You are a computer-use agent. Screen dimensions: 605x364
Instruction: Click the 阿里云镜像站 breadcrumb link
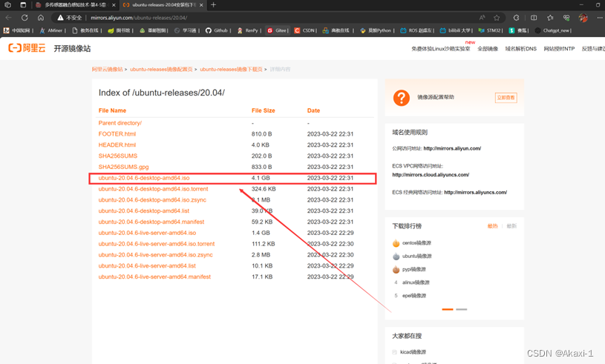coord(107,70)
